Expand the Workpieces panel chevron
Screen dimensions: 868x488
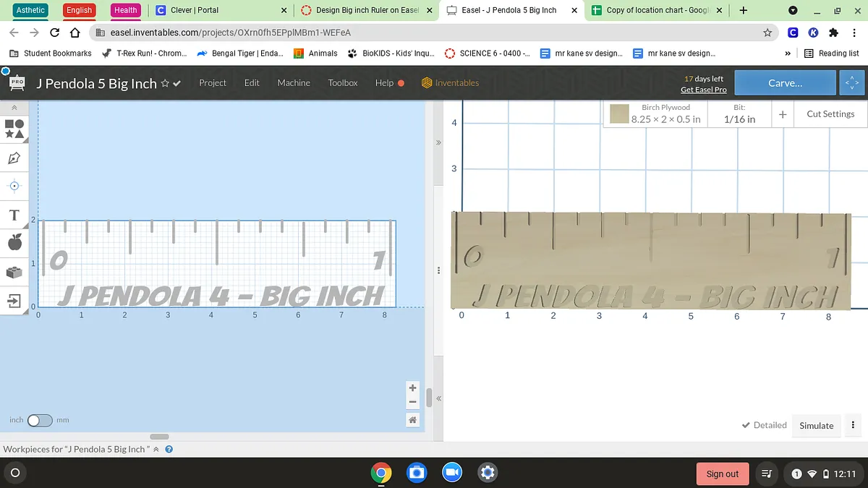point(156,450)
